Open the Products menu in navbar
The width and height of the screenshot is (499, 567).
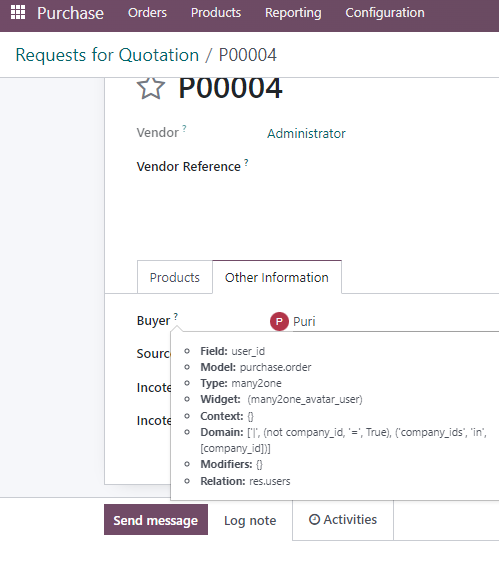[x=216, y=13]
